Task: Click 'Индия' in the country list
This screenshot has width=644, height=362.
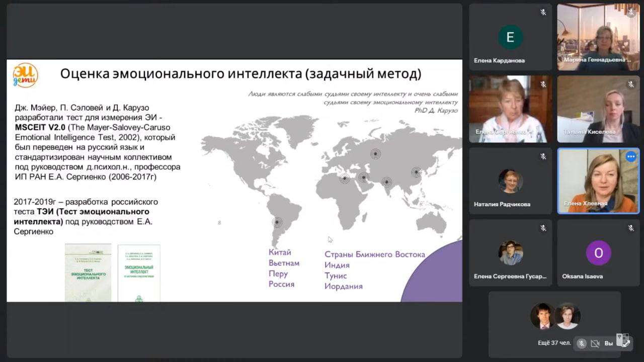Action: [337, 265]
